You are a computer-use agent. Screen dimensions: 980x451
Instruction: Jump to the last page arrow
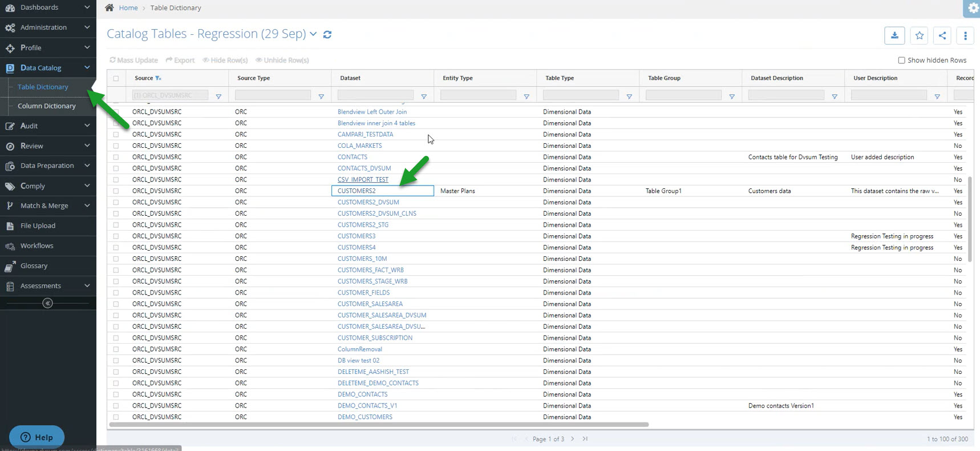(x=585, y=439)
